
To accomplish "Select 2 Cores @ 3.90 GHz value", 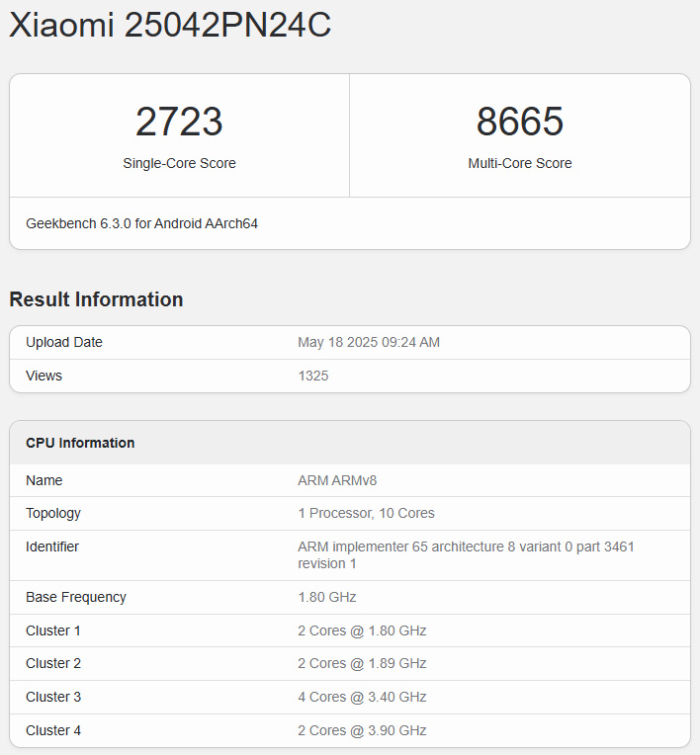I will [362, 731].
